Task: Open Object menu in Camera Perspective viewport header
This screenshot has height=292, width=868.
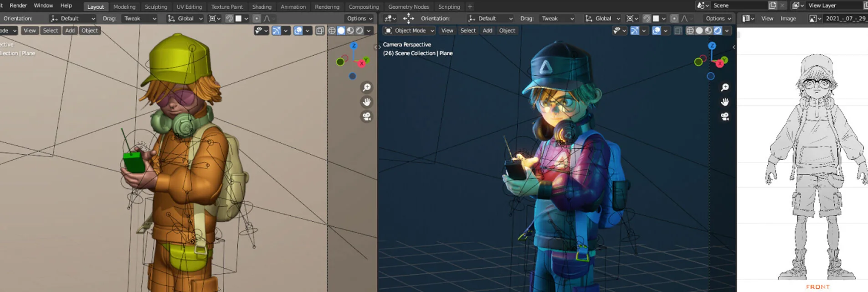Action: point(507,31)
